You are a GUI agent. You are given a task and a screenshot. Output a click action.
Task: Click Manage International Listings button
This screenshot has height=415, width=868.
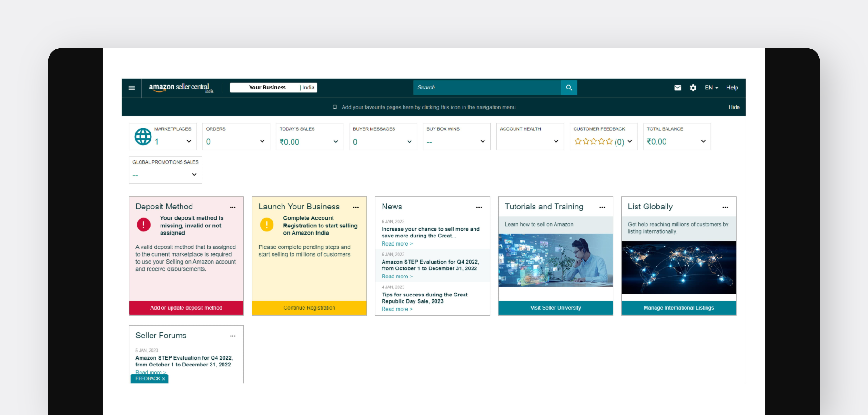[679, 308]
